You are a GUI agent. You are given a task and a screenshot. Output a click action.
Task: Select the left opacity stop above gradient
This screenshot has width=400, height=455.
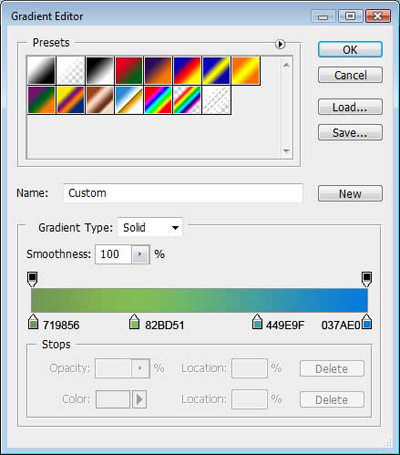tap(32, 279)
